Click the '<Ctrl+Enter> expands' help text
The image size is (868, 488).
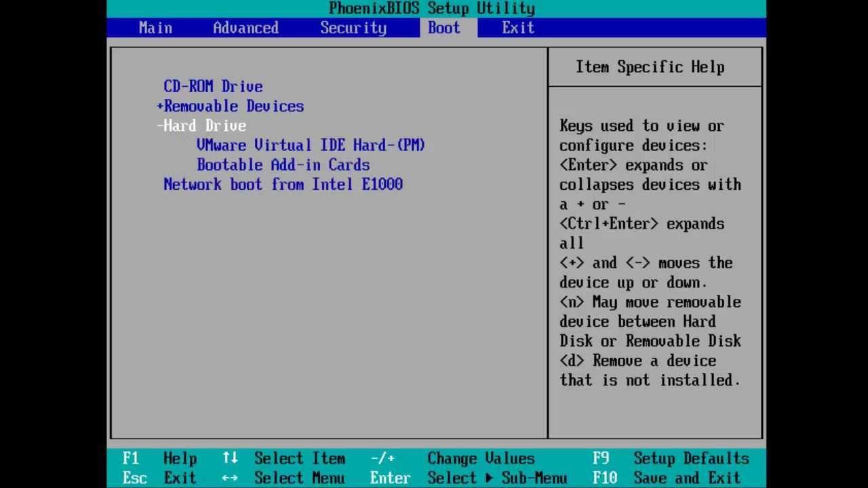click(642, 224)
